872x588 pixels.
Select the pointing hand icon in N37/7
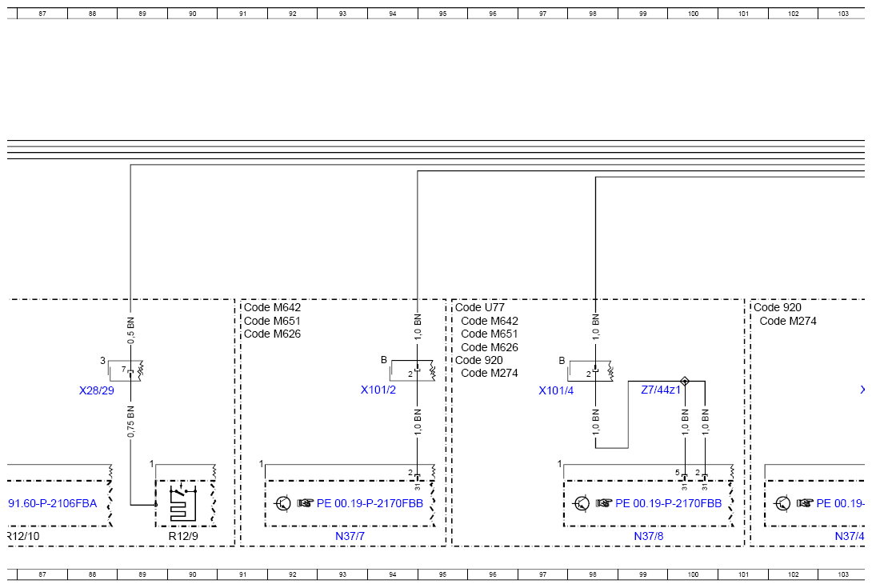click(306, 503)
